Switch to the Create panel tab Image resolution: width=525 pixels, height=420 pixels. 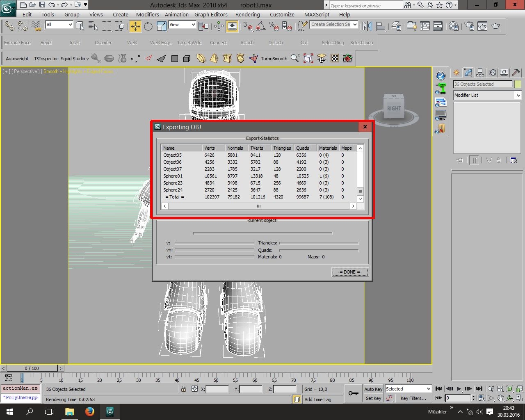pyautogui.click(x=456, y=72)
